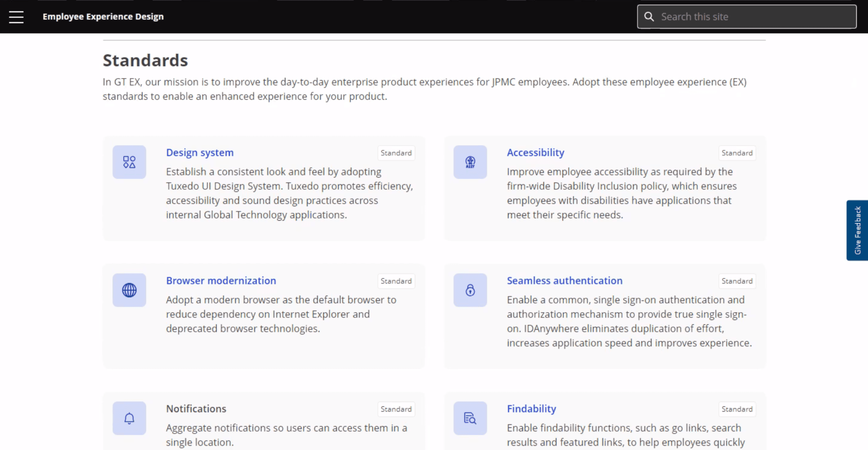Image resolution: width=868 pixels, height=450 pixels.
Task: Open the Findability standard link
Action: [x=531, y=408]
